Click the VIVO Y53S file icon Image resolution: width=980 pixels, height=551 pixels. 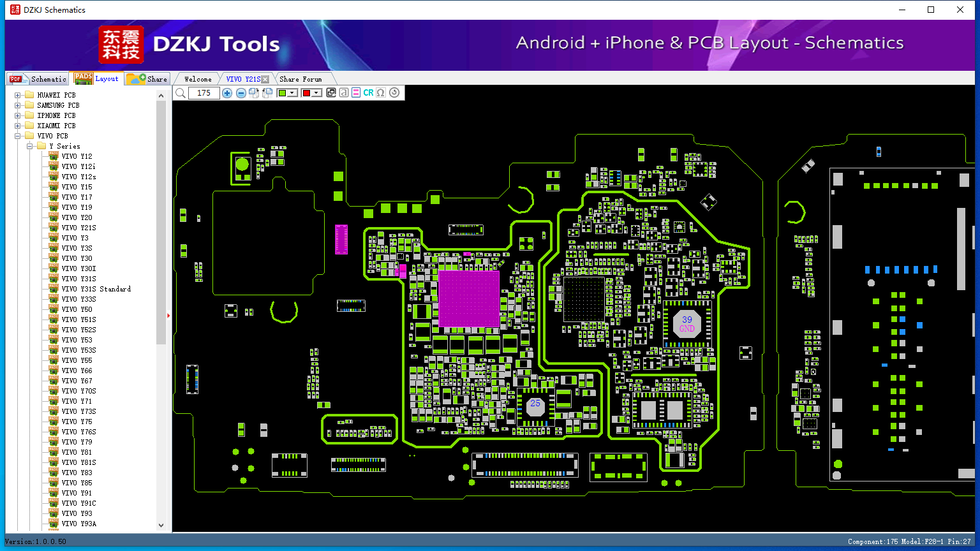click(54, 350)
